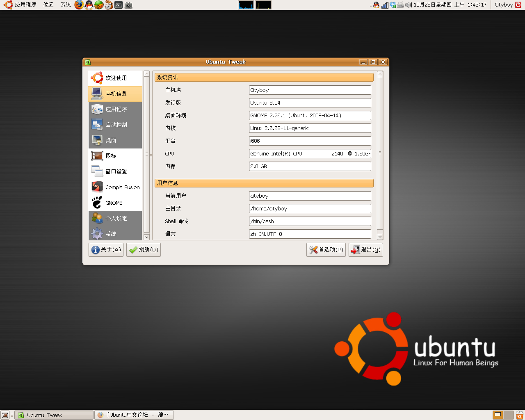Click the 主机名 hostname field Cityboy
The image size is (525, 420).
click(x=310, y=90)
